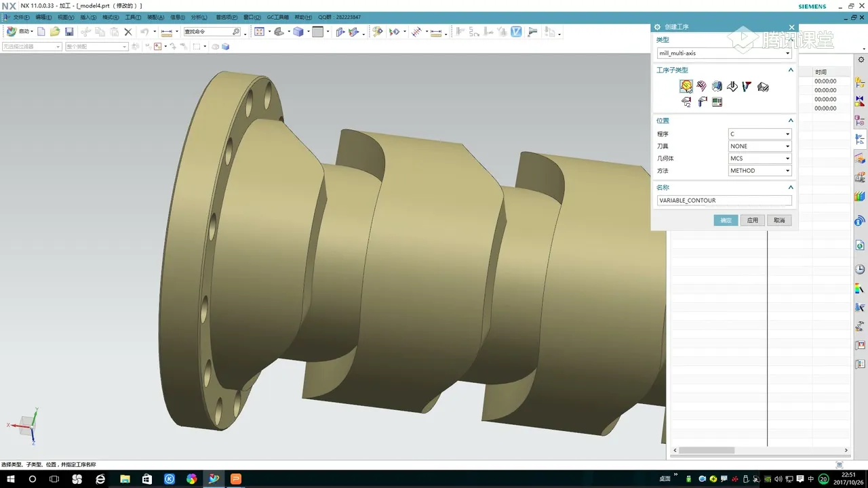The height and width of the screenshot is (488, 868).
Task: Select the Variable Contour operation subtype icon
Action: 686,86
